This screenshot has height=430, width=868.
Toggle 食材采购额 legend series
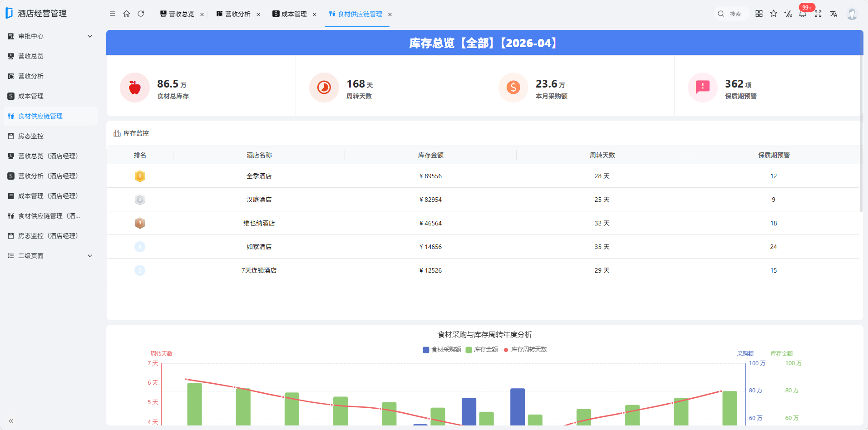[442, 350]
